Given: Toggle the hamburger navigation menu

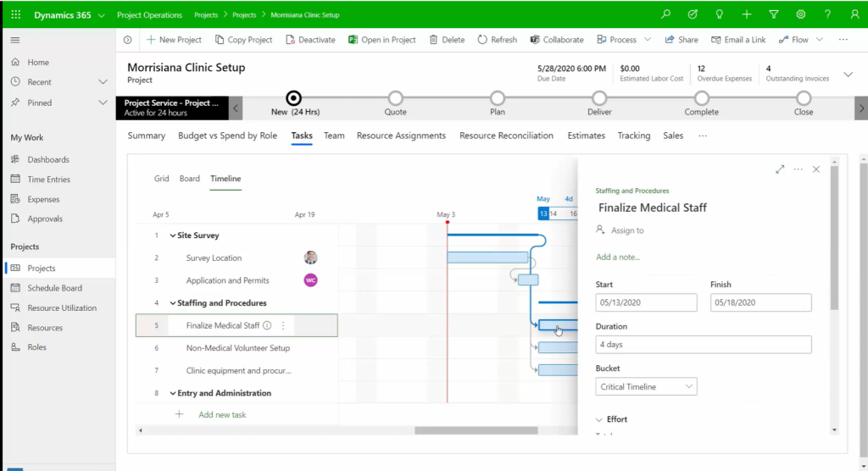Looking at the screenshot, I should point(15,40).
